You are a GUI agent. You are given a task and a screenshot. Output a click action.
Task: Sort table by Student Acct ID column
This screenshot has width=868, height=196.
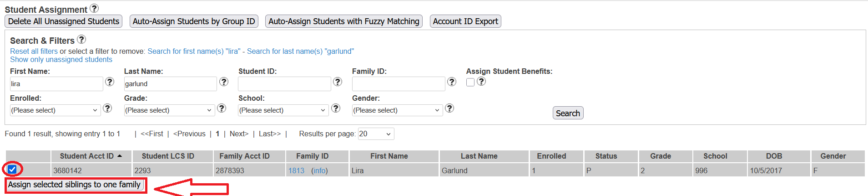tap(87, 156)
